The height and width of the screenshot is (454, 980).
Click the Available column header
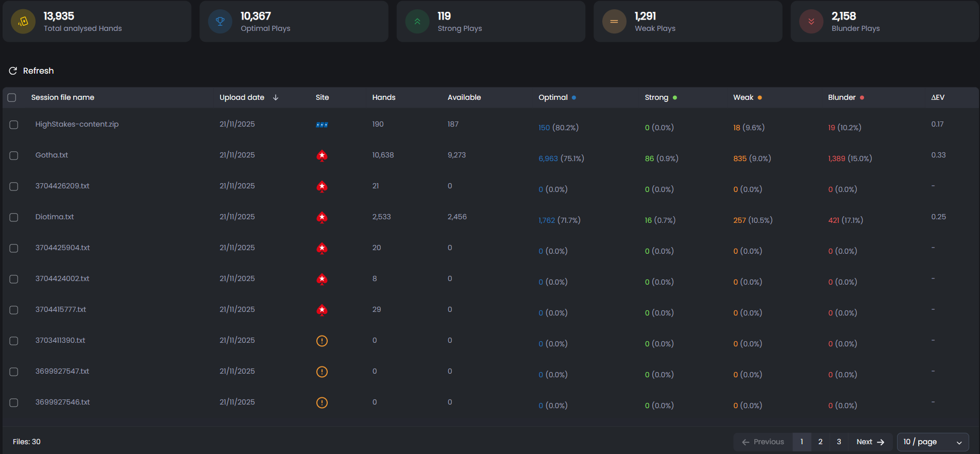click(464, 97)
